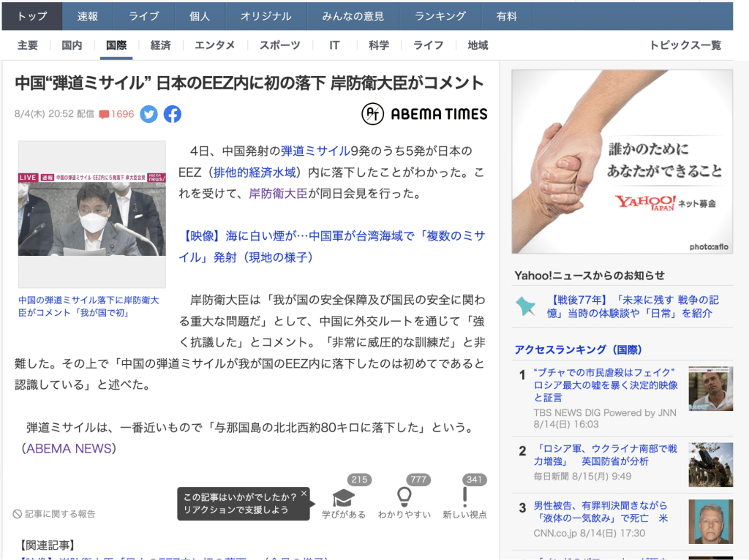Open the ランキング tab

(440, 16)
